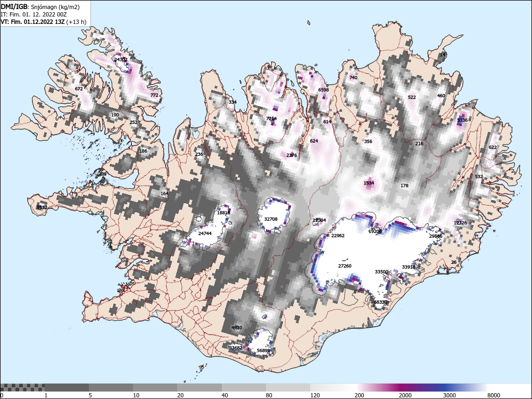Viewport: 532px width, 399px height.
Task: Click the 33918 value label
Action: click(x=409, y=267)
